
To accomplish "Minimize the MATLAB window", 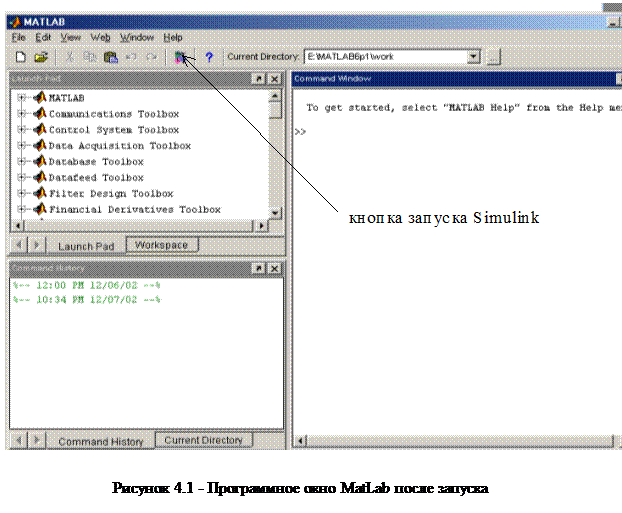I will coord(613,23).
